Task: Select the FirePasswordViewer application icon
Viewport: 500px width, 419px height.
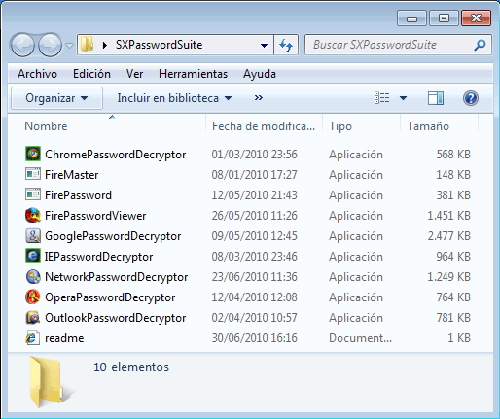Action: tap(33, 215)
